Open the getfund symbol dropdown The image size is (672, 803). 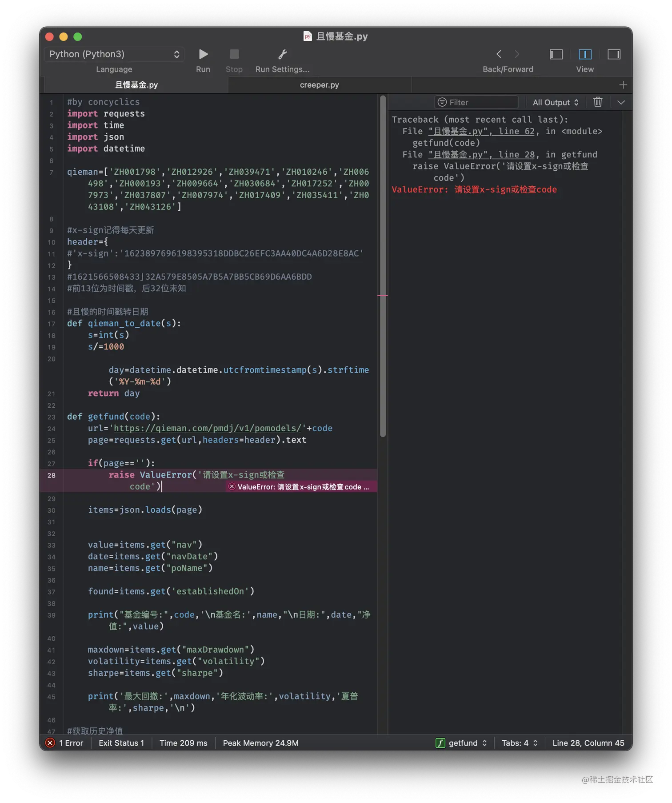pyautogui.click(x=461, y=743)
